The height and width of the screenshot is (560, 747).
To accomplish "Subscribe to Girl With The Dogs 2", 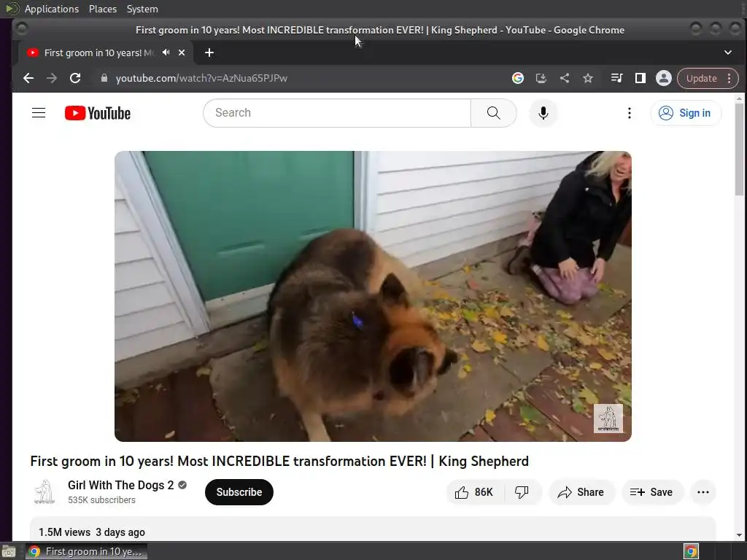I will (239, 492).
